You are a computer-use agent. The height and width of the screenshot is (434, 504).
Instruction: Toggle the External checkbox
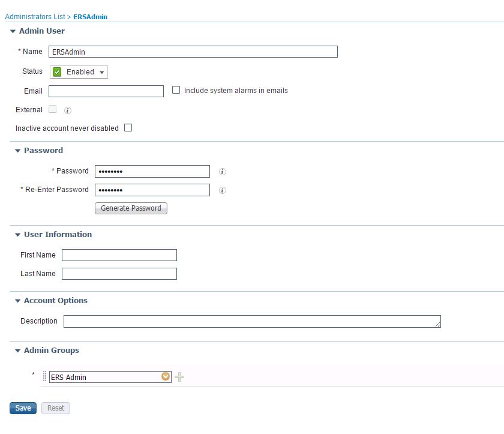52,109
